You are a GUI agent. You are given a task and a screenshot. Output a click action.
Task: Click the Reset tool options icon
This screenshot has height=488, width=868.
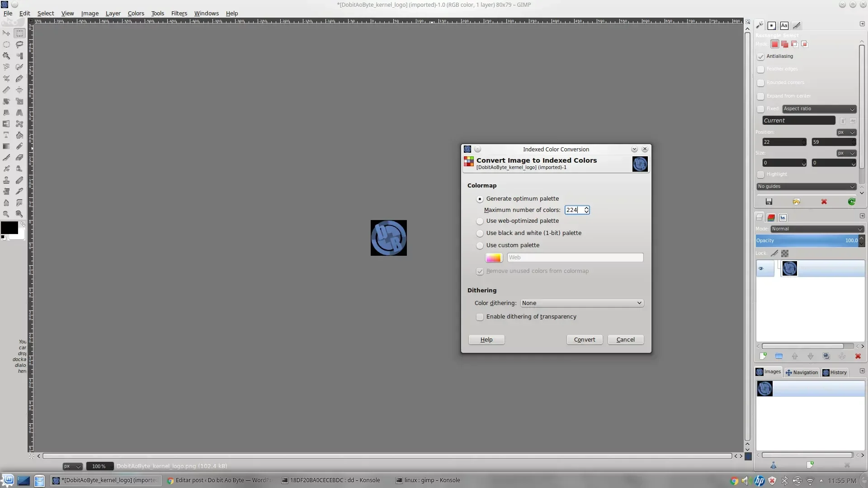point(851,202)
